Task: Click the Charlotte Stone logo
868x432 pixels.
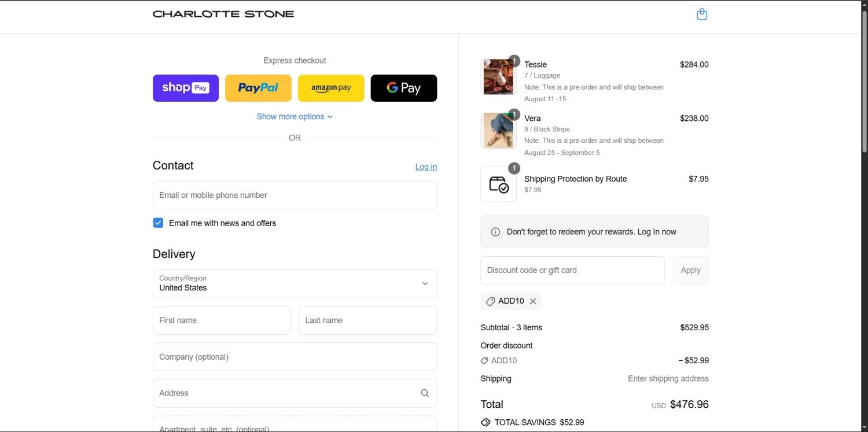Action: click(223, 14)
